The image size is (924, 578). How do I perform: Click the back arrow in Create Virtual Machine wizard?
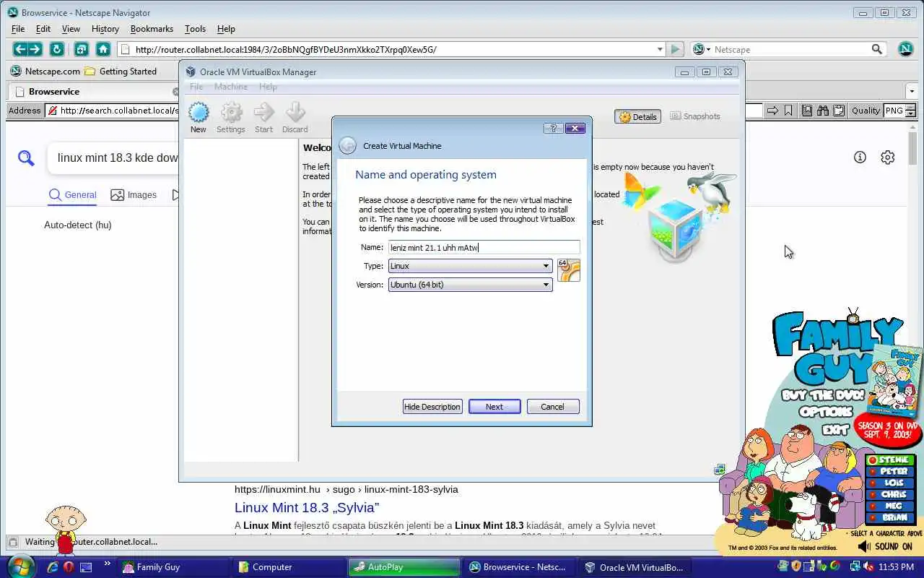(x=347, y=145)
